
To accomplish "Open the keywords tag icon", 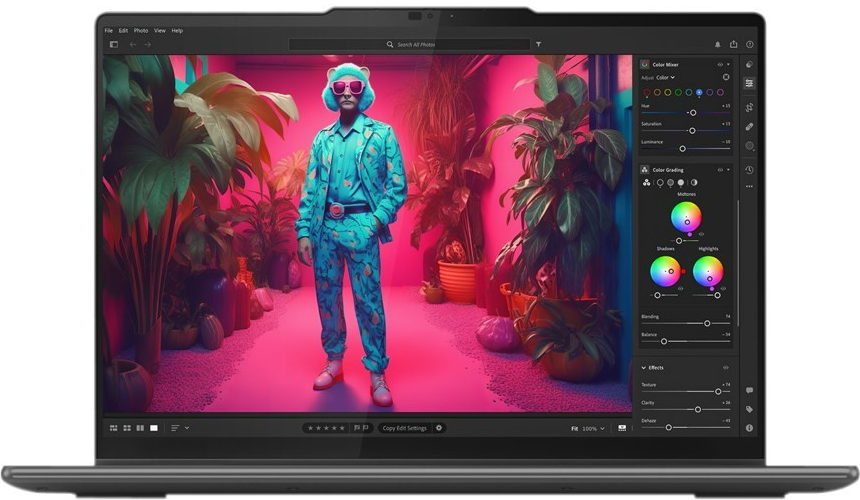I will click(x=749, y=410).
